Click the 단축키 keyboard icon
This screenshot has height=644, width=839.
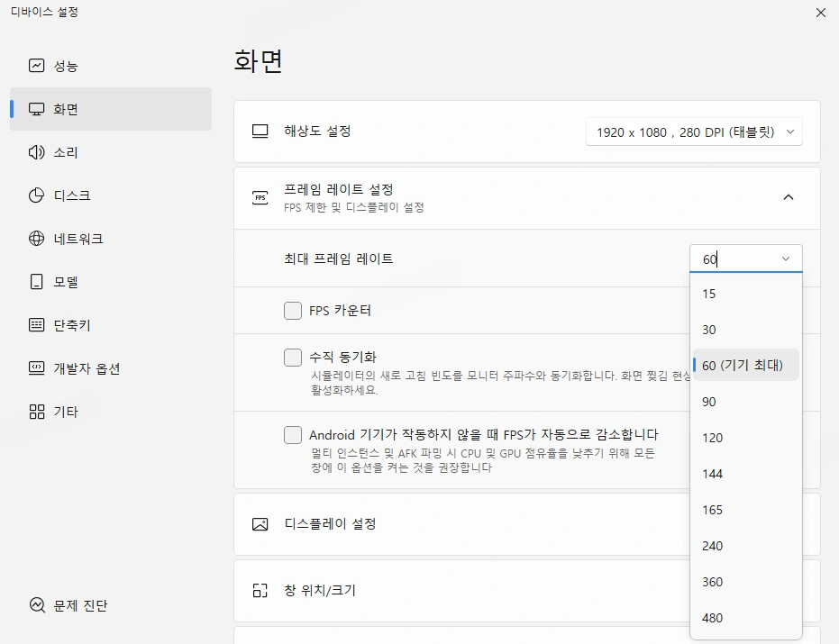coord(36,324)
